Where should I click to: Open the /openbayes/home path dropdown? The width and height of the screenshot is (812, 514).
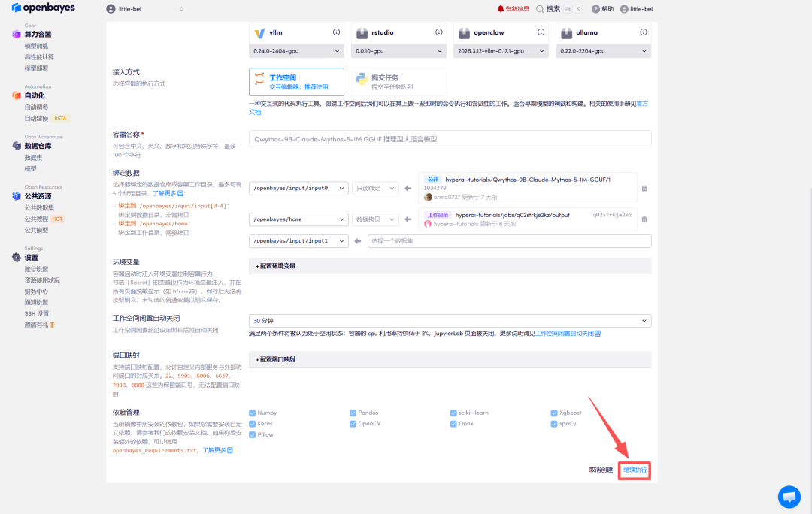coord(298,219)
